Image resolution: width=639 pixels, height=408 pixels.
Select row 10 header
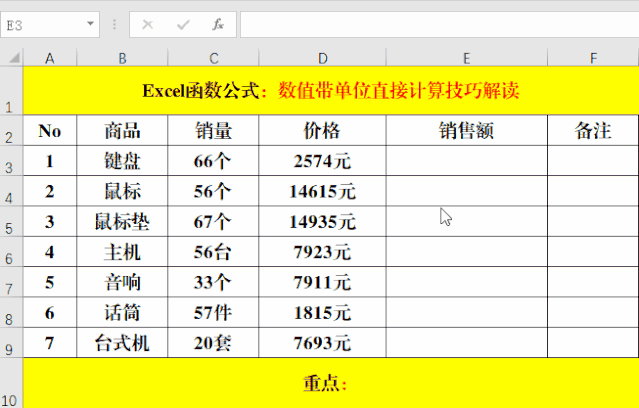point(11,383)
